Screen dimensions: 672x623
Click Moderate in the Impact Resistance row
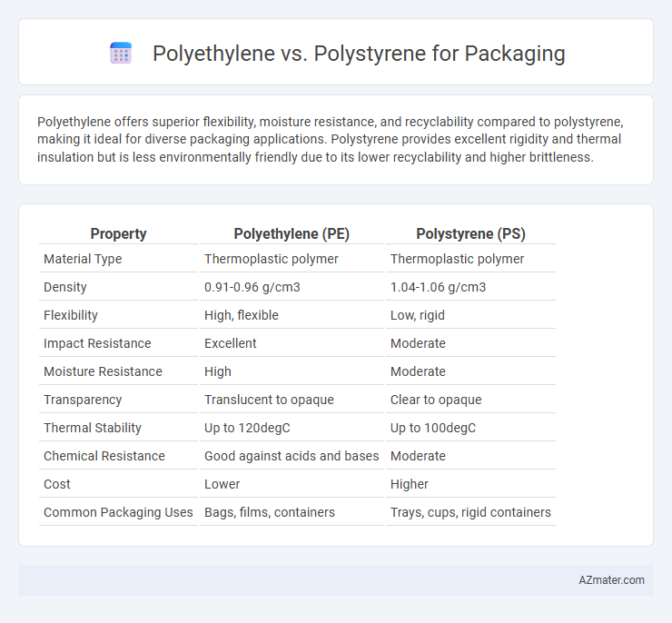(x=418, y=343)
